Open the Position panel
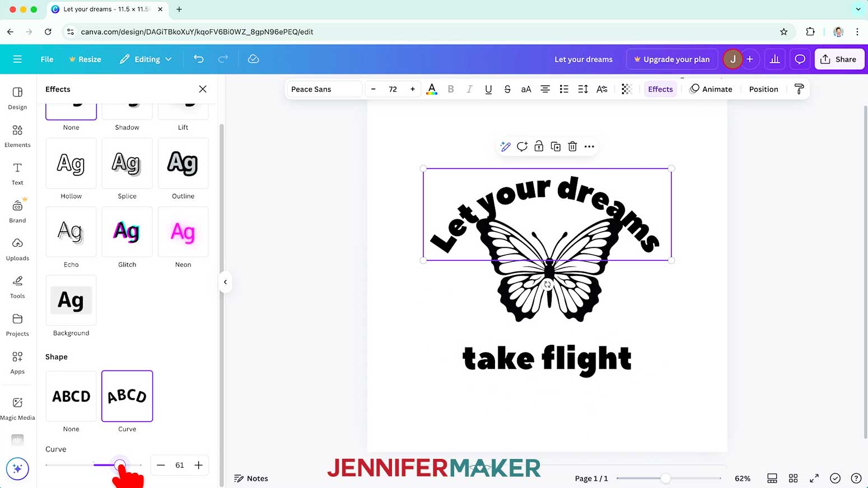This screenshot has width=868, height=488. [763, 89]
